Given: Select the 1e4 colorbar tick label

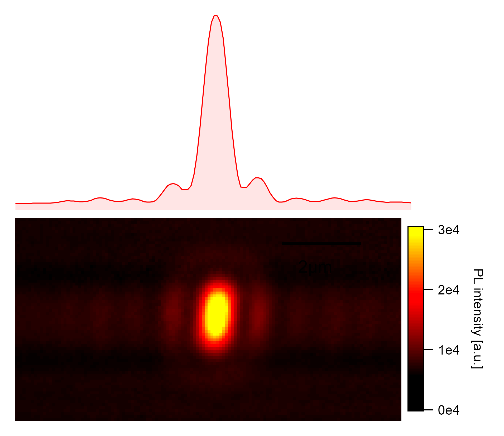Looking at the screenshot, I should point(448,350).
